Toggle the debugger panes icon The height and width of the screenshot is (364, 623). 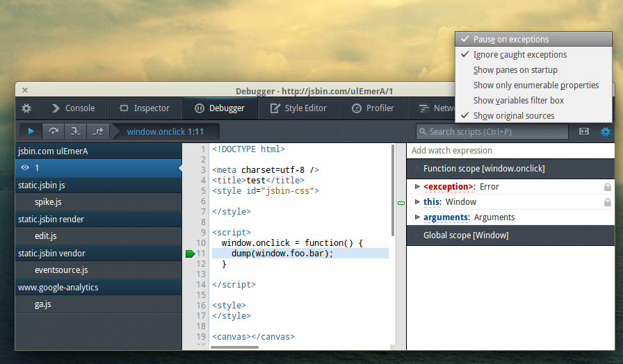point(583,131)
